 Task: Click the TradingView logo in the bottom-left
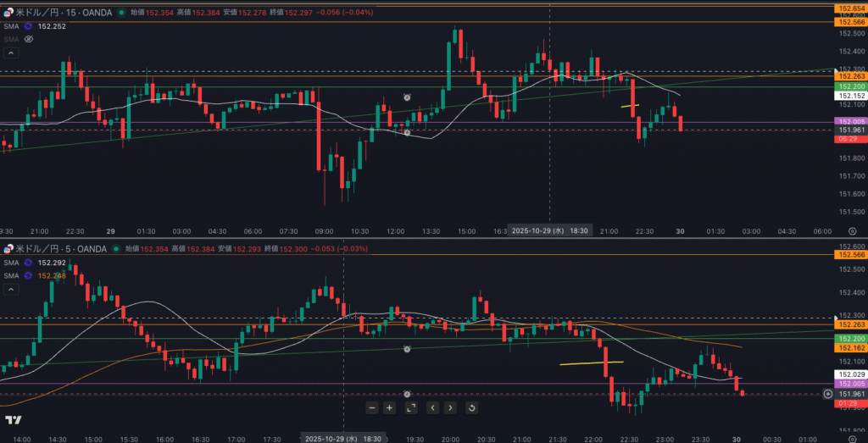(13, 420)
